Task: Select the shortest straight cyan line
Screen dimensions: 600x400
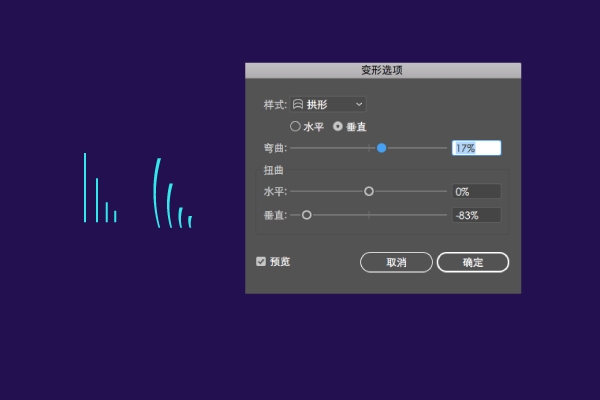Action: click(x=115, y=215)
